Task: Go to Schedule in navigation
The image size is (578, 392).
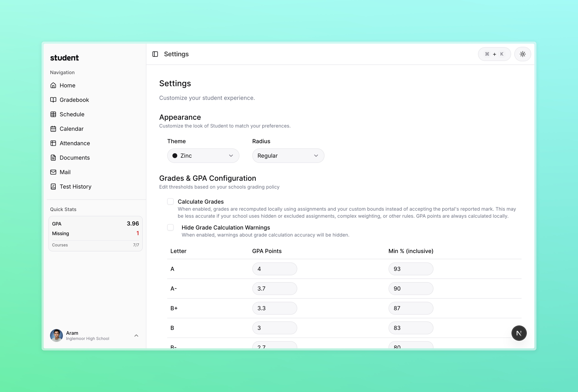Action: [72, 114]
